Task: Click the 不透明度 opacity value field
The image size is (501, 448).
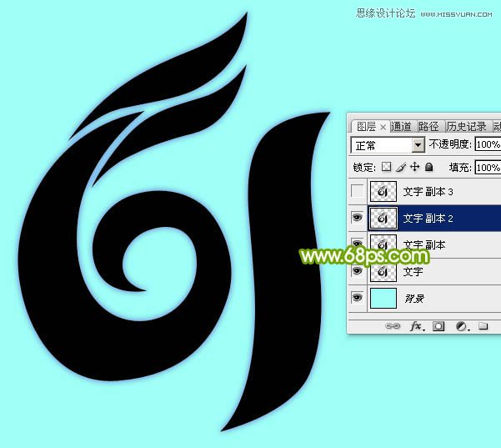Action: pyautogui.click(x=488, y=144)
